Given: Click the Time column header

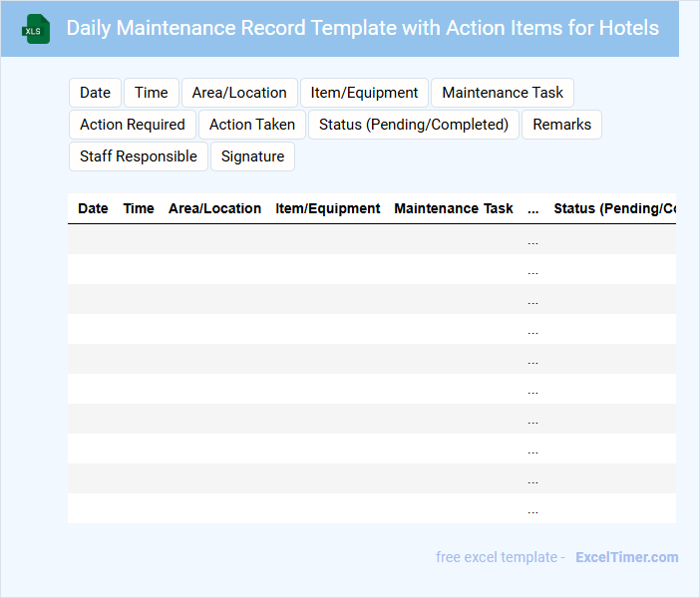Looking at the screenshot, I should click(x=139, y=208).
